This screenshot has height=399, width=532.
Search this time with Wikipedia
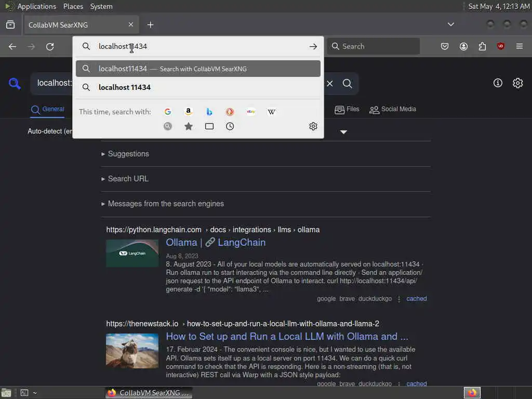point(271,112)
